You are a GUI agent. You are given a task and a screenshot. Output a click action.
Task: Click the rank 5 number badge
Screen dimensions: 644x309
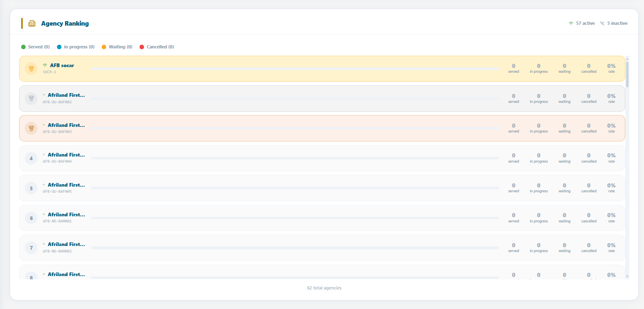pos(31,188)
